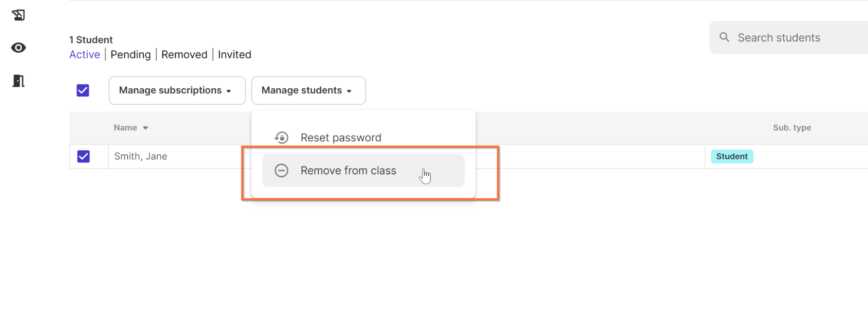
Task: Switch to the Removed students tab
Action: coord(185,55)
